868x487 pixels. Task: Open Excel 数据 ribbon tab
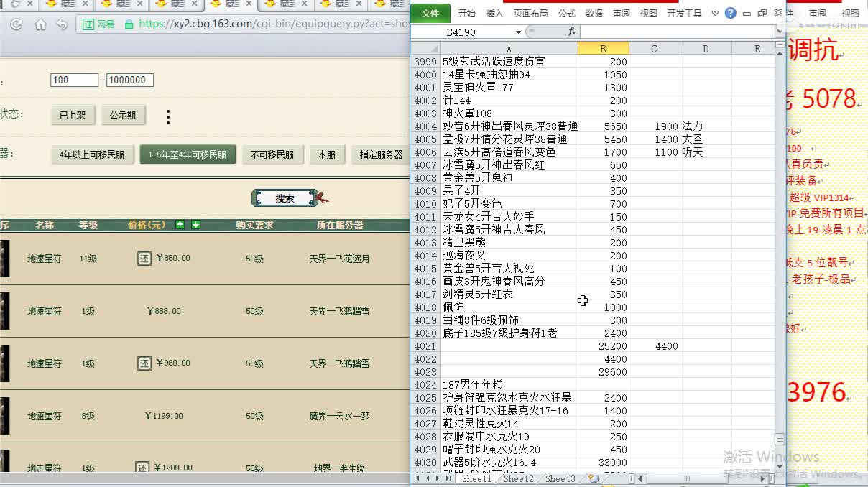(594, 13)
